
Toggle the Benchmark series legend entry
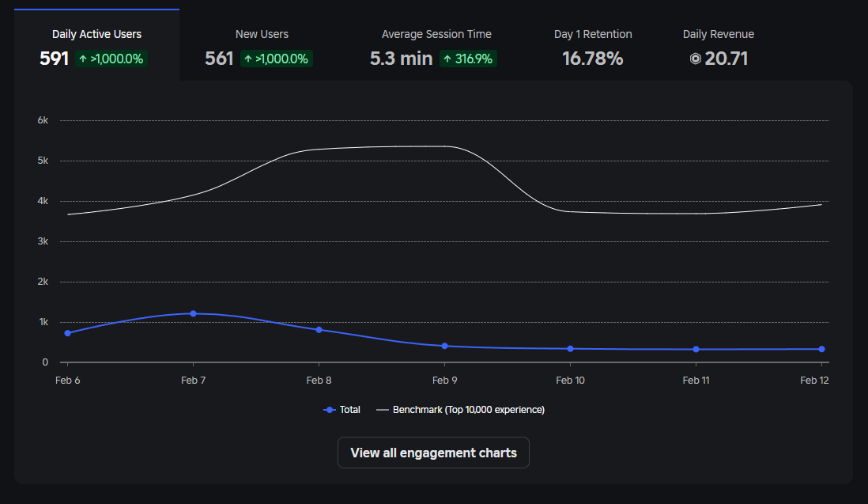[x=460, y=410]
